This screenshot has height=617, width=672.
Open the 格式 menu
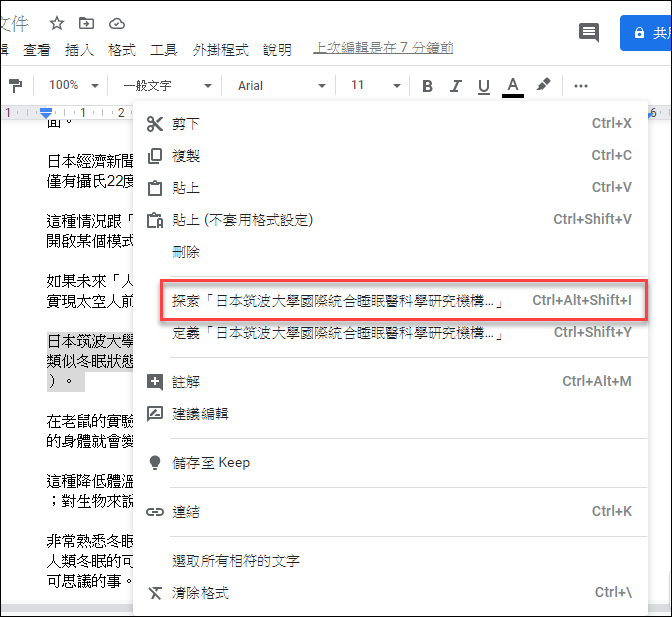122,50
